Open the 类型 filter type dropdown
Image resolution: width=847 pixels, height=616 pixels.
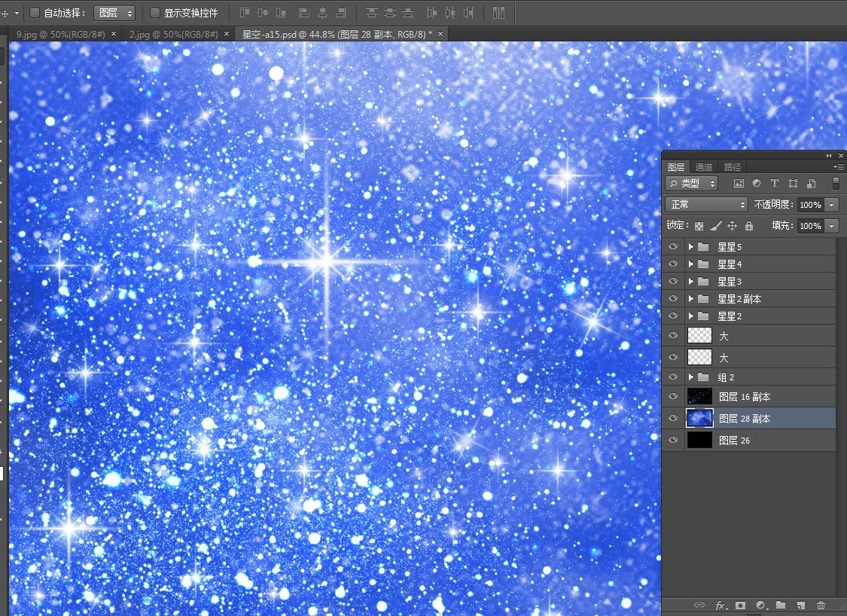pos(691,184)
